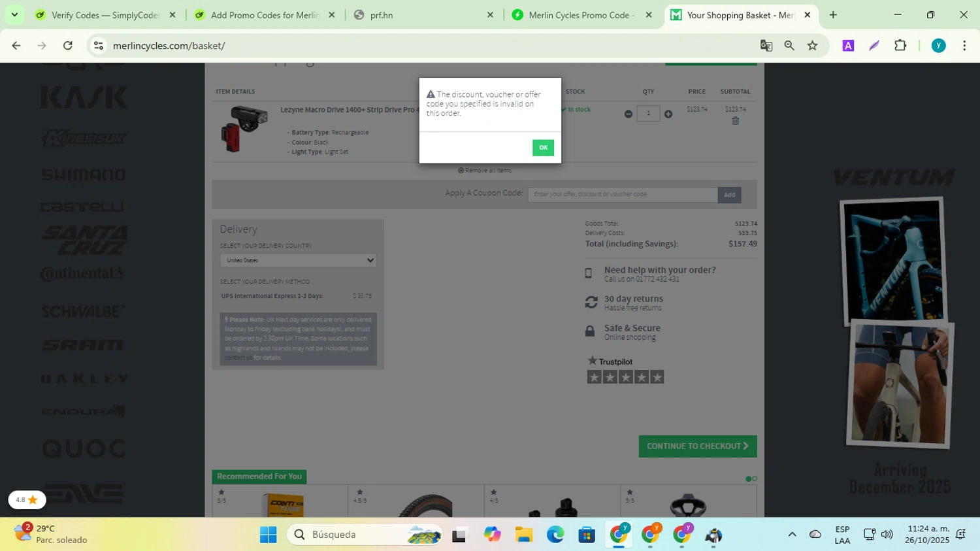Image resolution: width=980 pixels, height=551 pixels.
Task: Click the translate page icon
Action: (x=766, y=46)
